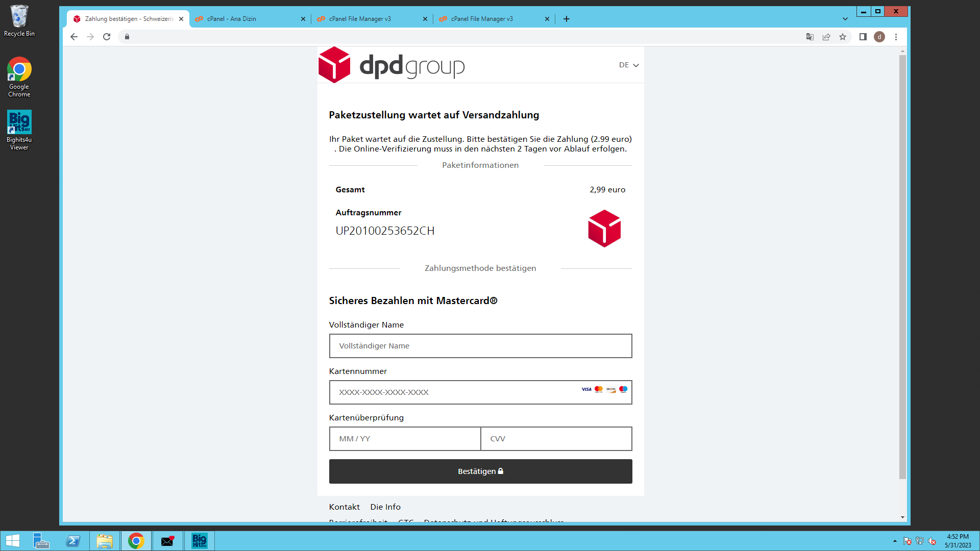This screenshot has height=551, width=980.
Task: Open a new browser tab
Action: coord(567,19)
